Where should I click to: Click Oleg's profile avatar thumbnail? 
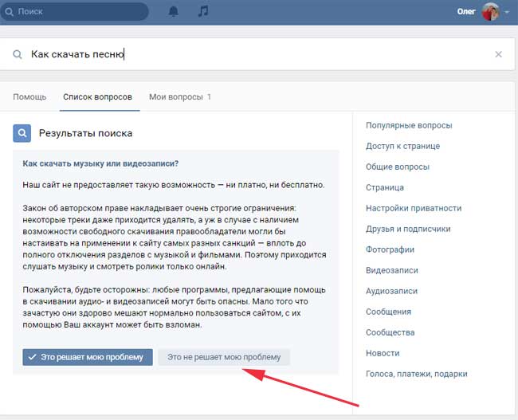(x=490, y=12)
